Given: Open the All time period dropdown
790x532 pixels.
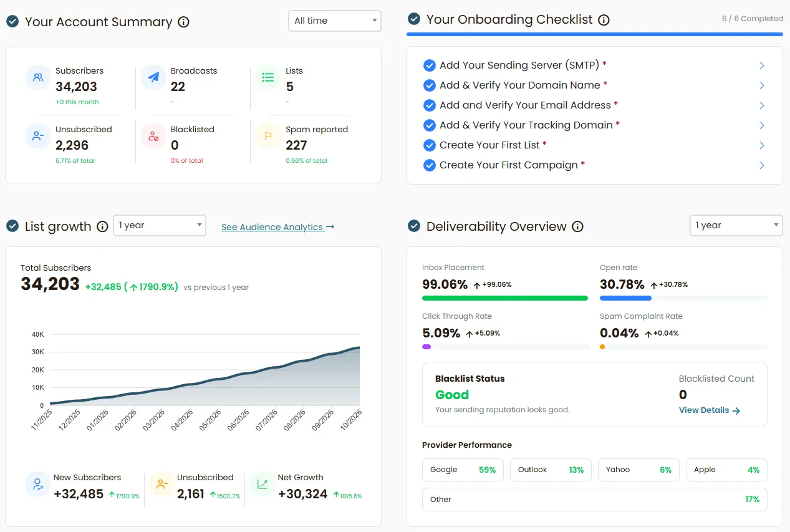Looking at the screenshot, I should [335, 21].
